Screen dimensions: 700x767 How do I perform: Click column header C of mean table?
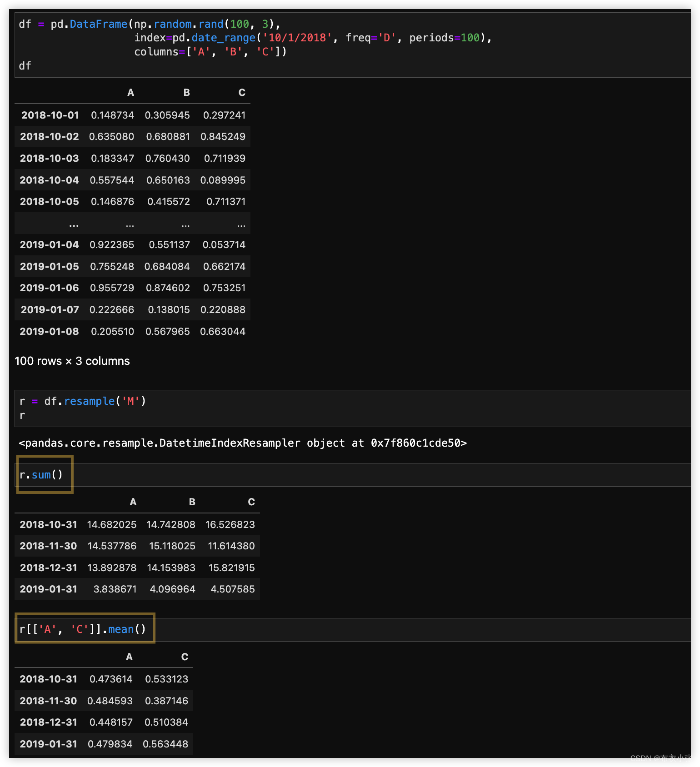pos(185,657)
